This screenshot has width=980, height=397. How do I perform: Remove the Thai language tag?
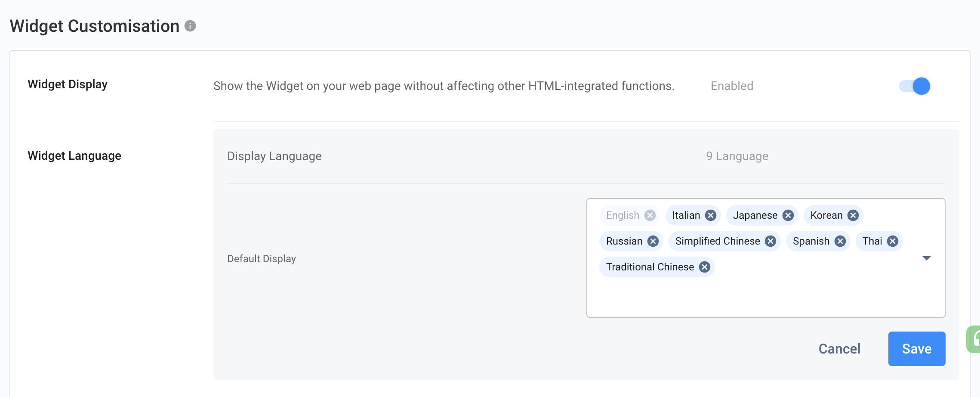[893, 241]
